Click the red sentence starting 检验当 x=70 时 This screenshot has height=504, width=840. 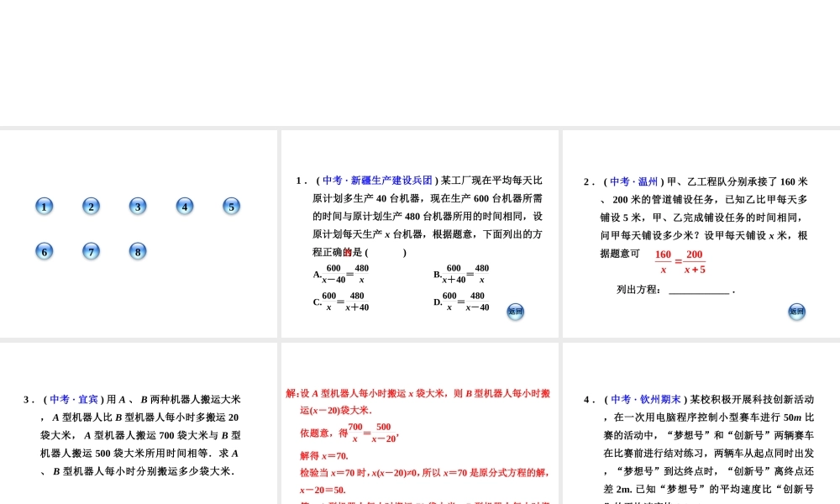point(425,473)
